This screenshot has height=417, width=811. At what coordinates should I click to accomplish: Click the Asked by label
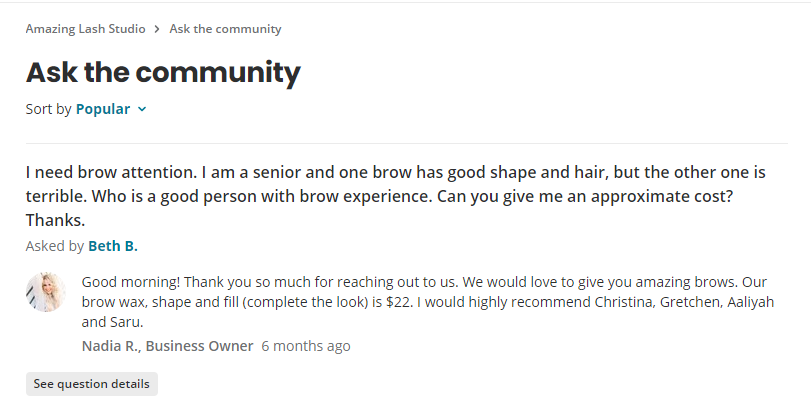pyautogui.click(x=55, y=246)
